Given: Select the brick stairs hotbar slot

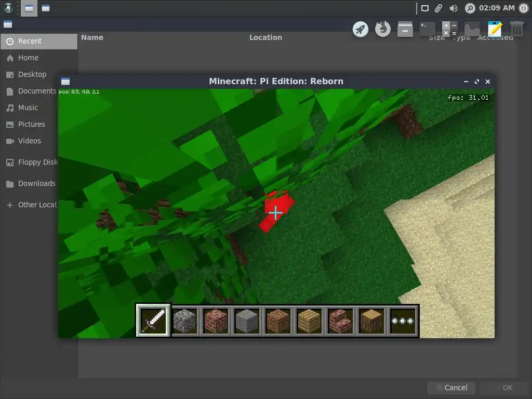Looking at the screenshot, I should point(341,321).
